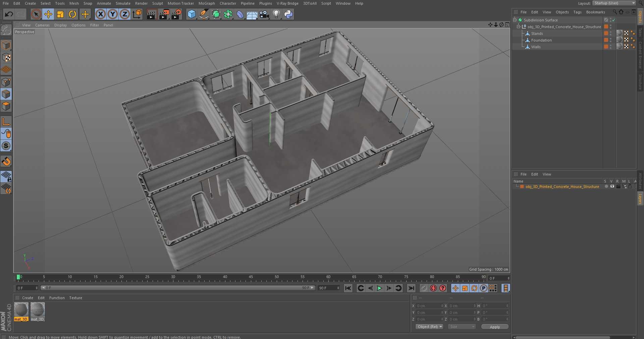
Task: Add a Camera object
Action: pos(264,14)
